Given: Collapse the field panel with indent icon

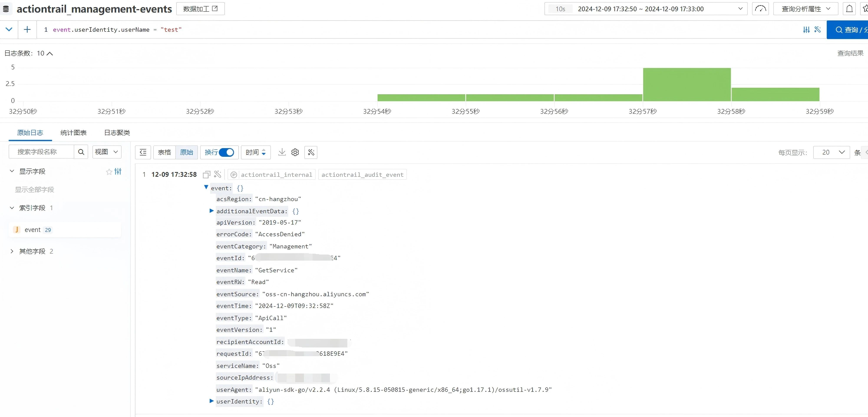Looking at the screenshot, I should (x=143, y=152).
